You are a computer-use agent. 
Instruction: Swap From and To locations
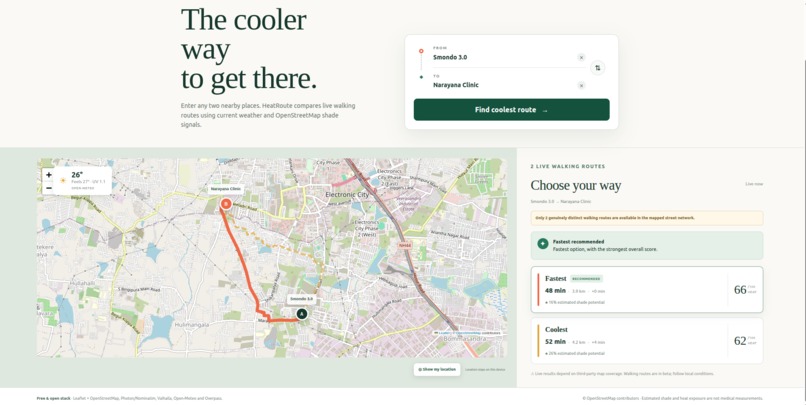pyautogui.click(x=597, y=68)
